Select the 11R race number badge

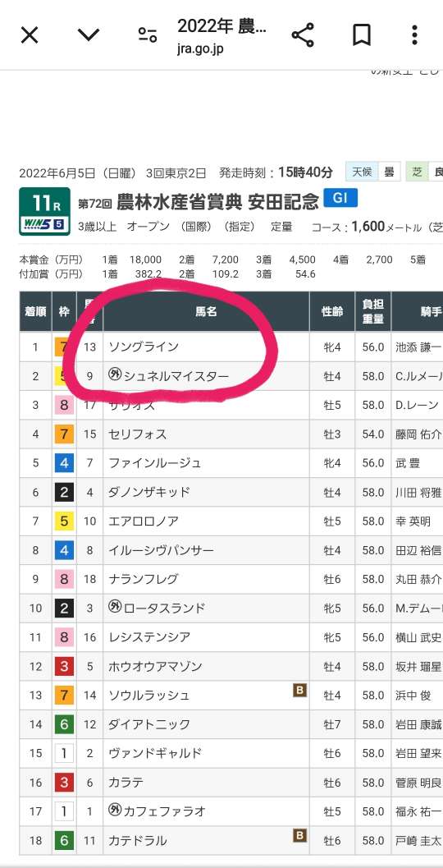pyautogui.click(x=44, y=203)
